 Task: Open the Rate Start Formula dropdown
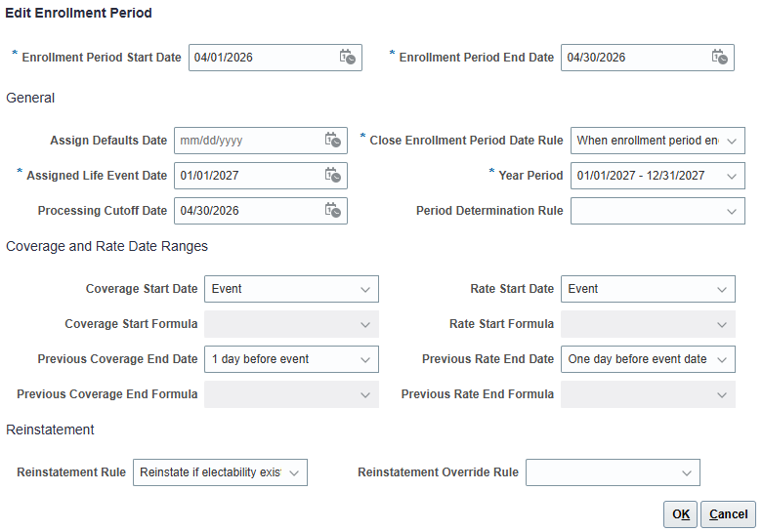[648, 324]
